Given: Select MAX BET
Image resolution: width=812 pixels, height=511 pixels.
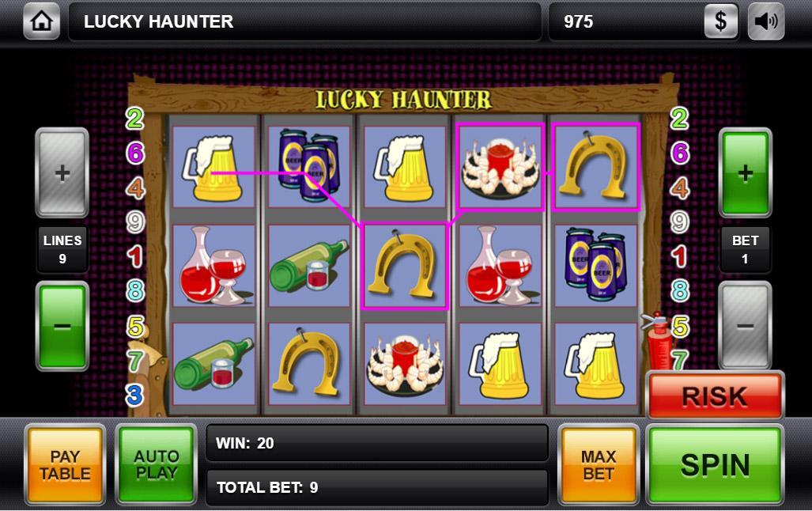Looking at the screenshot, I should coord(598,465).
